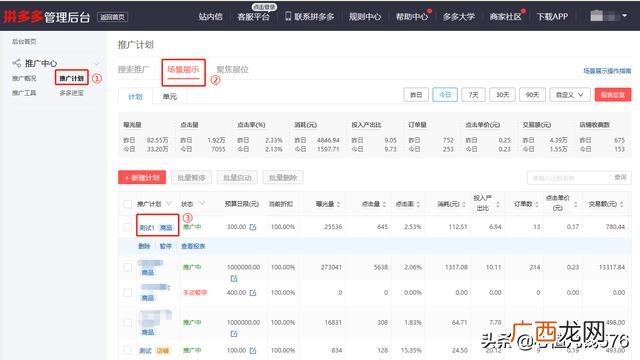Focus the plan name search field

569,178
